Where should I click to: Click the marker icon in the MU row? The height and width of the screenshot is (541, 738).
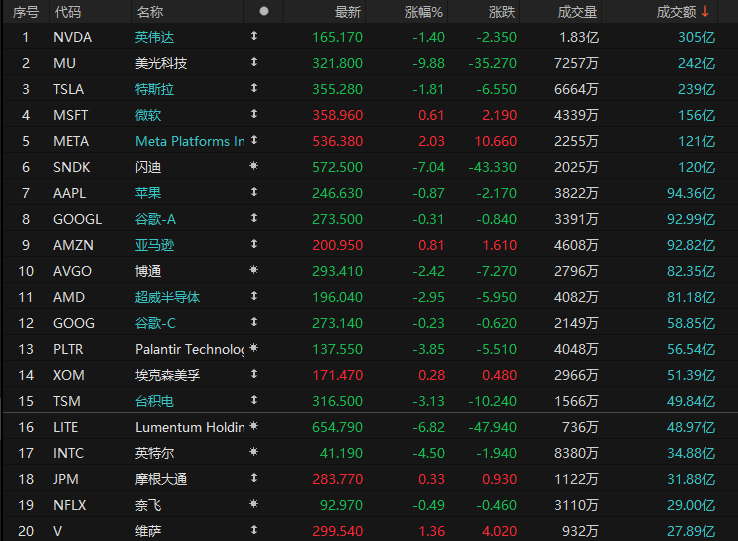coord(254,62)
